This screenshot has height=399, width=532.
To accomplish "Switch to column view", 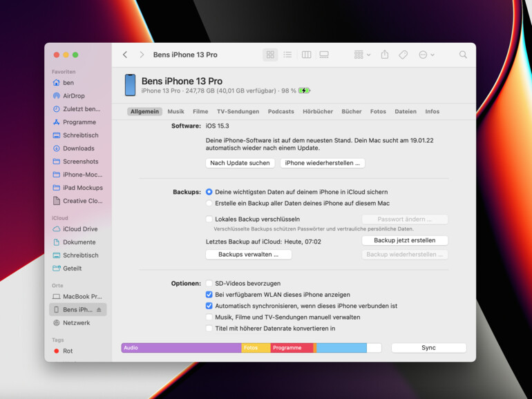I will click(306, 55).
